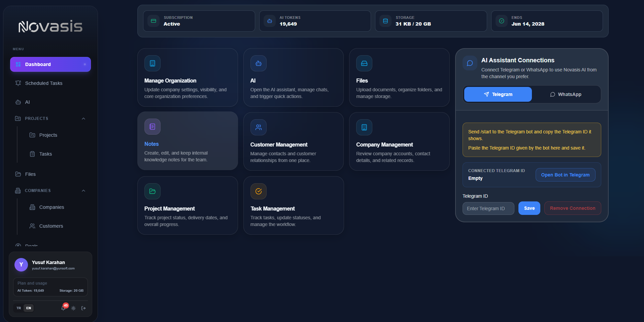Click the Open Bot in Telegram button
This screenshot has width=644, height=322.
[x=565, y=175]
